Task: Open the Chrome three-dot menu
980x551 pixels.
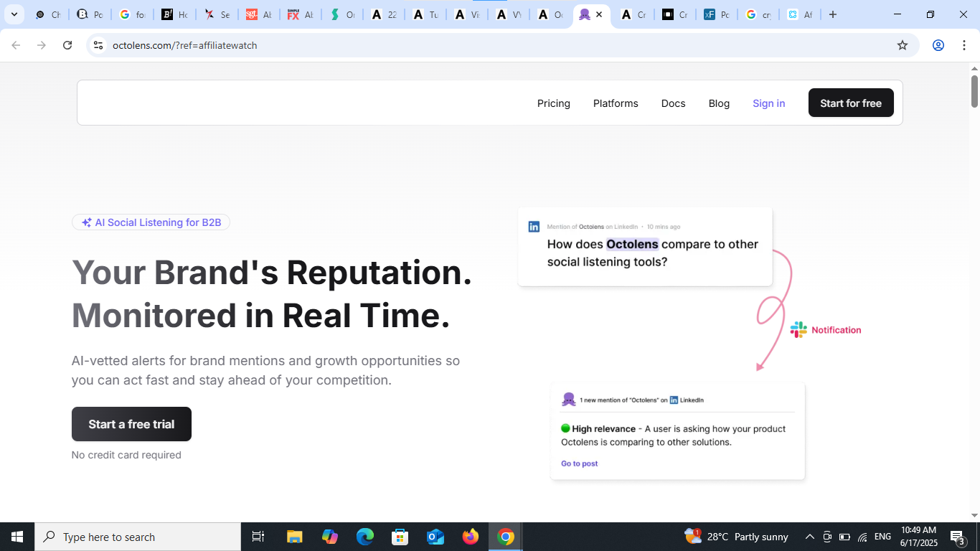Action: coord(963,45)
